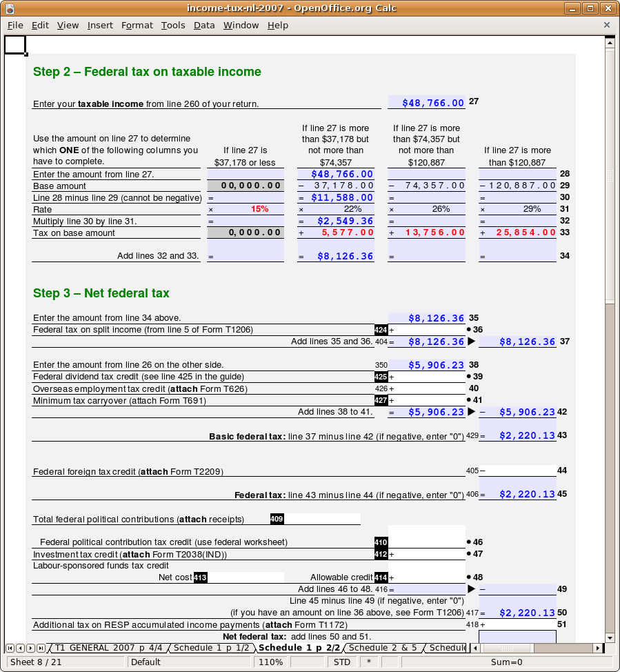The image size is (620, 672).
Task: Click the foreign tax credit field line 44
Action: 518,471
